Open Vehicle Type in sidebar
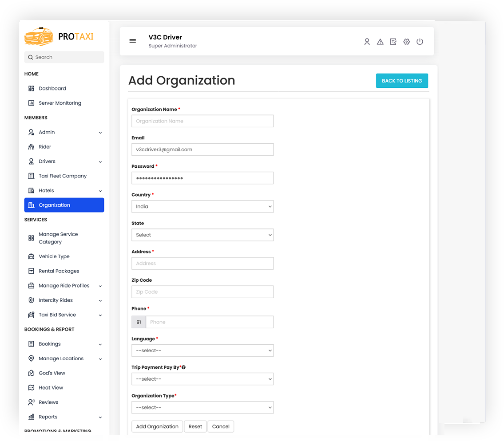The height and width of the screenshot is (441, 504). tap(54, 256)
